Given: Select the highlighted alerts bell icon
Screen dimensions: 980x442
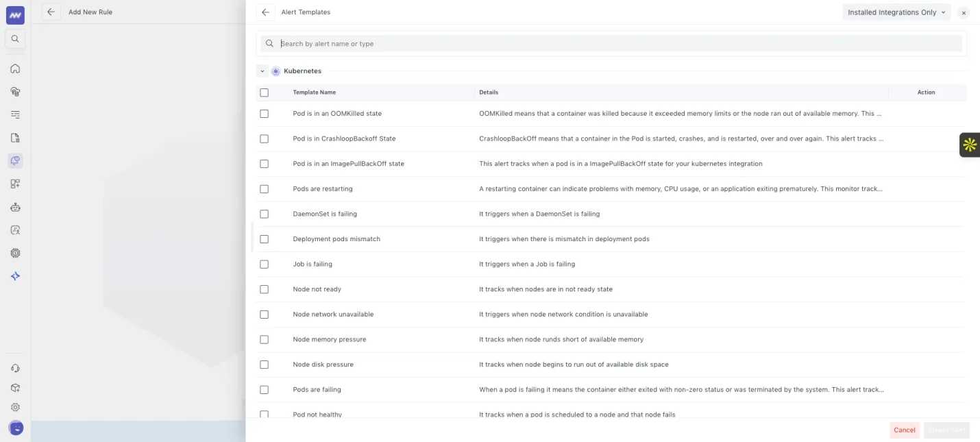Looking at the screenshot, I should click(15, 160).
